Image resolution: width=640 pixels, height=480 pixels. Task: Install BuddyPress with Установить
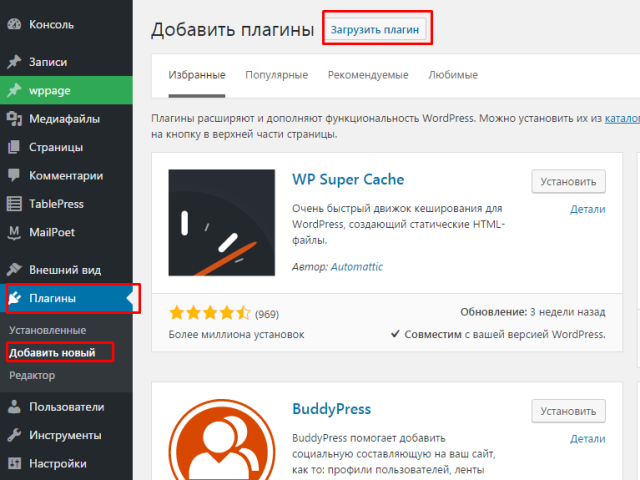coord(568,411)
